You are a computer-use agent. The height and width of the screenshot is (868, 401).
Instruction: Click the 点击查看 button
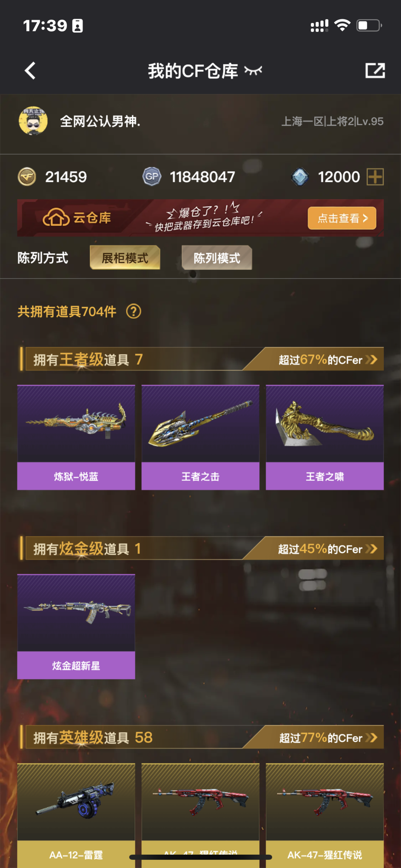[x=342, y=218]
